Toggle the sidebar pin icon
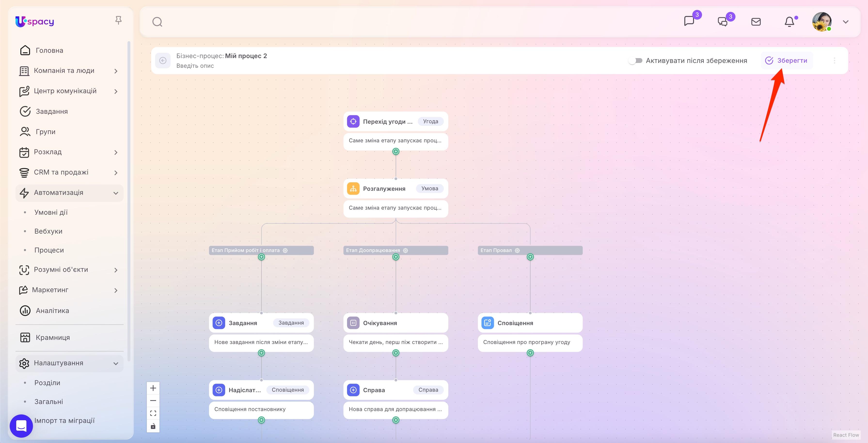The height and width of the screenshot is (443, 868). click(x=118, y=20)
